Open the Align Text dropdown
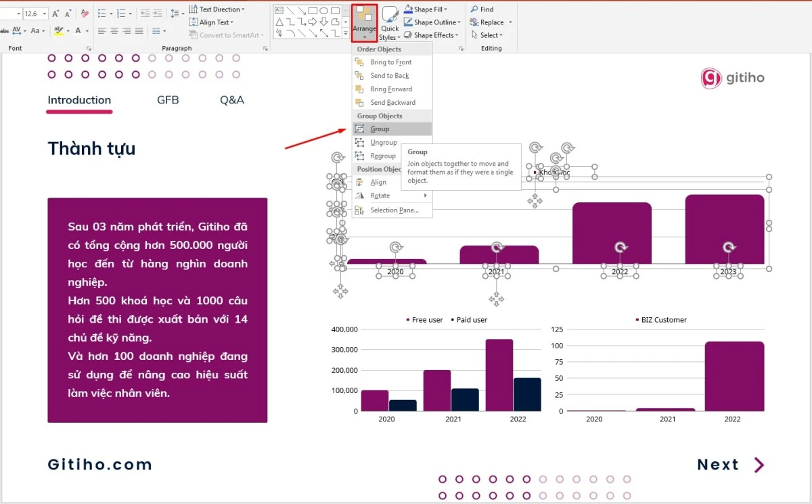This screenshot has height=504, width=812. pyautogui.click(x=212, y=22)
